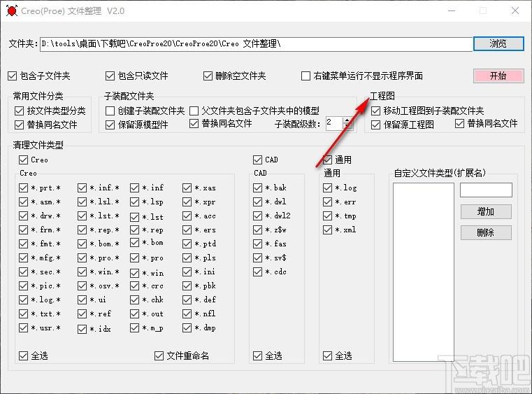Click the red app icon in title bar

[x=12, y=11]
